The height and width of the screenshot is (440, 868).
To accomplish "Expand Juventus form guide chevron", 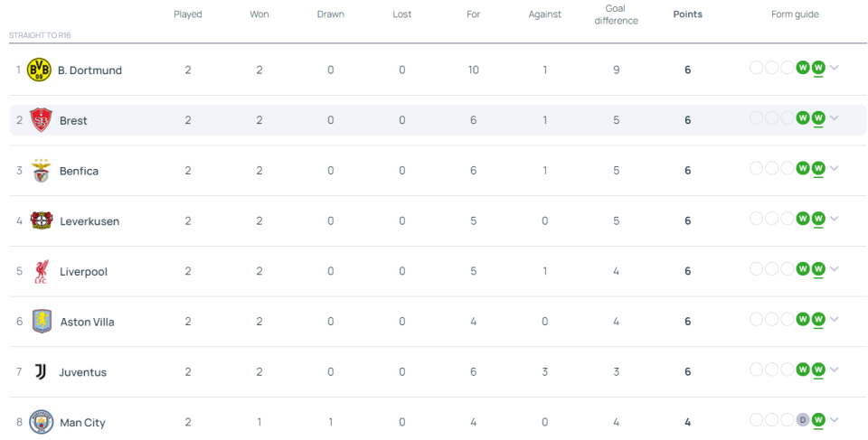I will (835, 370).
